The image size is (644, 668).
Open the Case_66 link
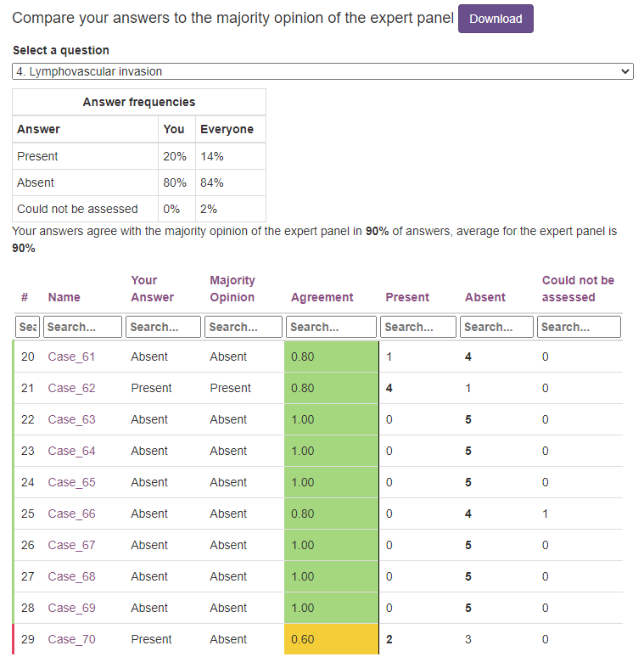click(x=71, y=514)
